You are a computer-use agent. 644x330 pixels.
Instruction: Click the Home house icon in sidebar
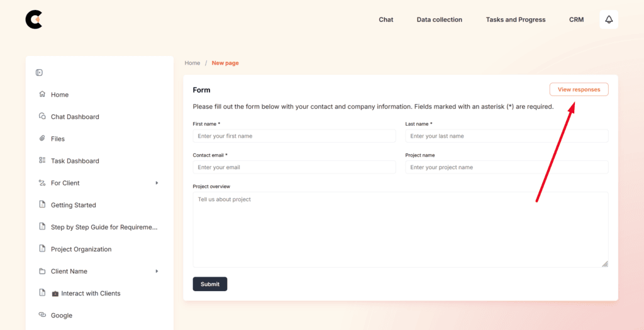click(x=42, y=94)
